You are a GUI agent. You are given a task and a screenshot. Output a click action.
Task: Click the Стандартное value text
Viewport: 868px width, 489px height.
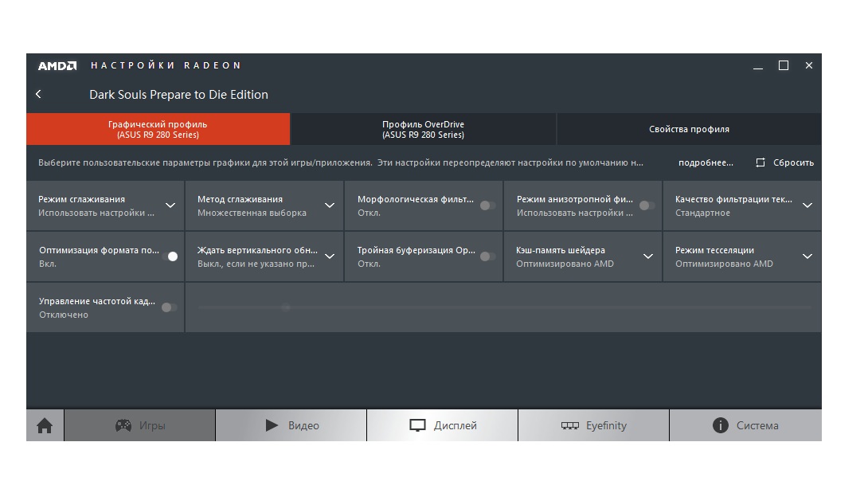(x=702, y=213)
